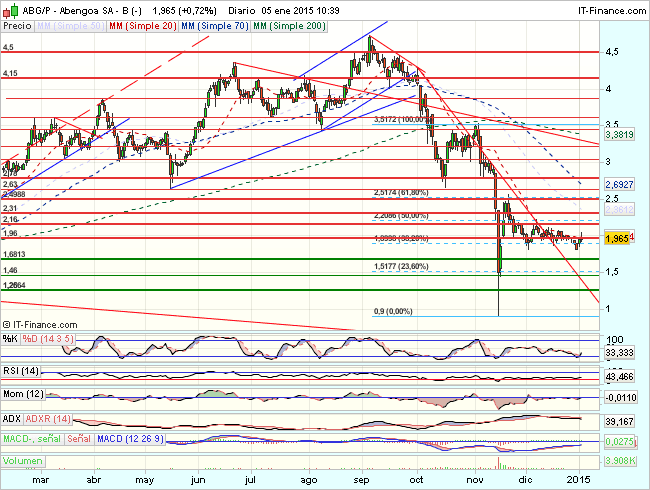This screenshot has height=490, width=650.
Task: Click the Fibonacci label 1,5177 (23,60%)
Action: (401, 266)
